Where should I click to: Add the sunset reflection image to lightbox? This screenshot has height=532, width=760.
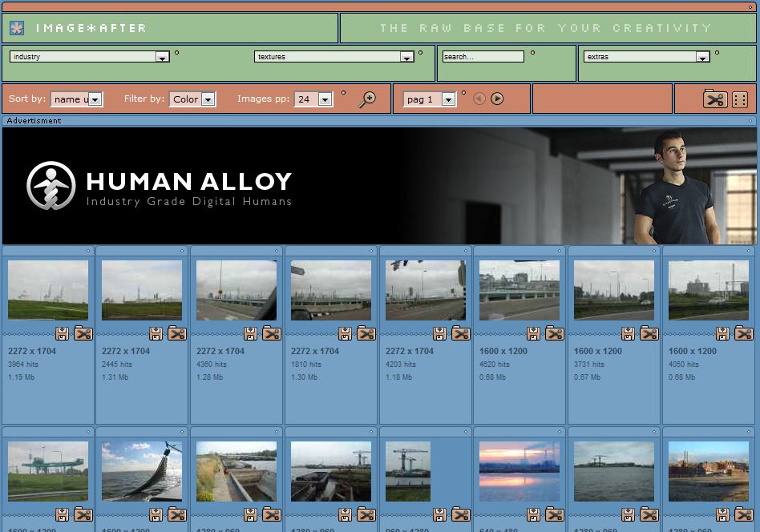click(x=555, y=514)
